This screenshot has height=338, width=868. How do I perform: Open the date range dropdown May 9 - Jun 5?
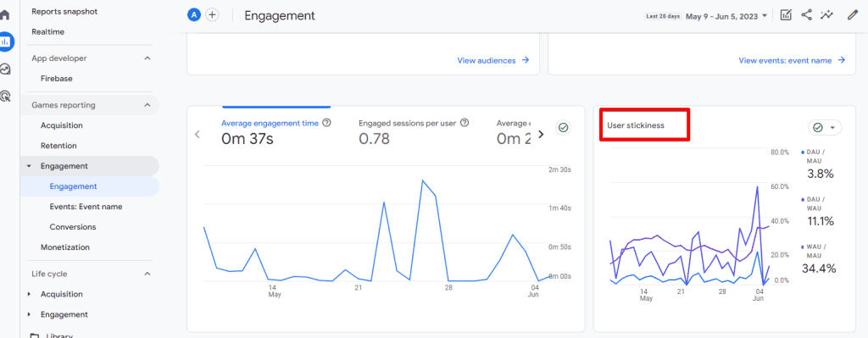726,16
